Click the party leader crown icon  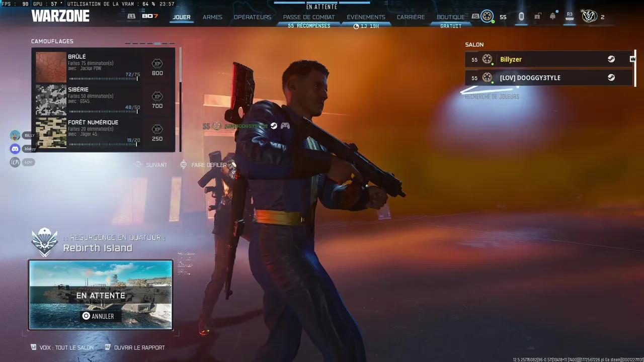click(632, 59)
